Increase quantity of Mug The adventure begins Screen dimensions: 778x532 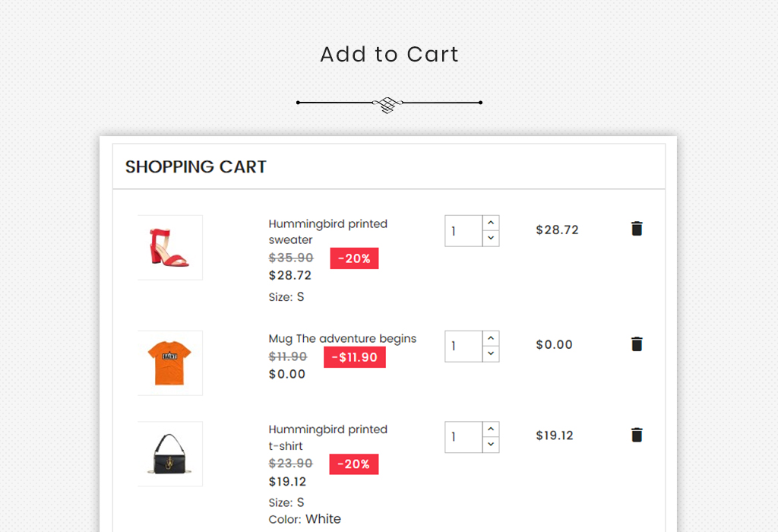click(491, 338)
